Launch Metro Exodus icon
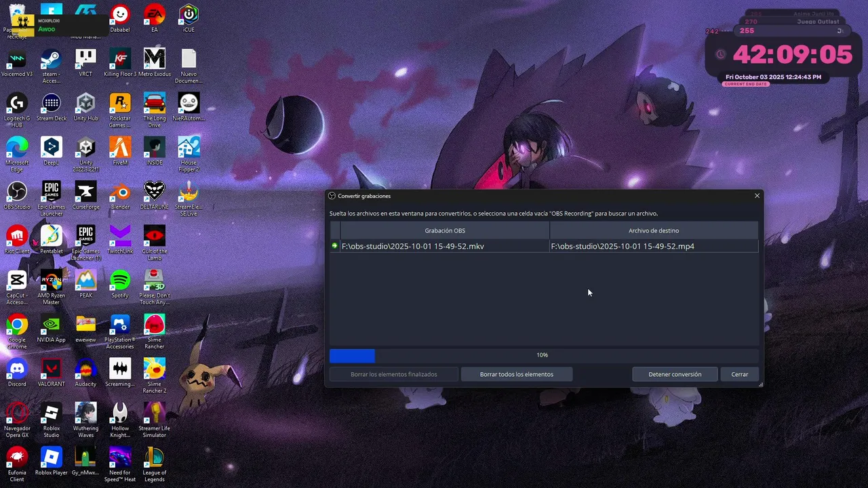868x488 pixels. (155, 63)
